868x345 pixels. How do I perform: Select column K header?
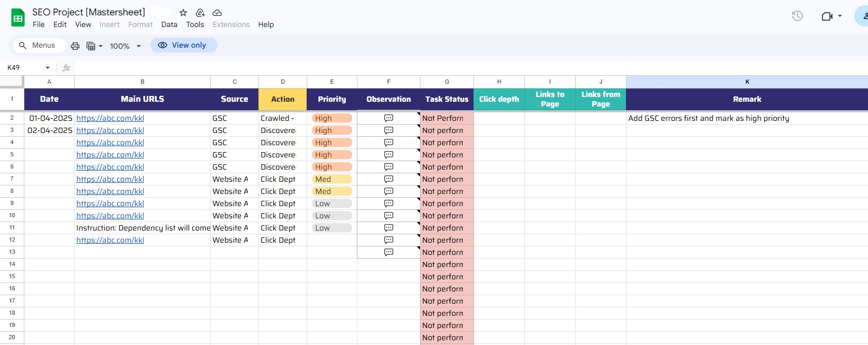click(x=747, y=82)
